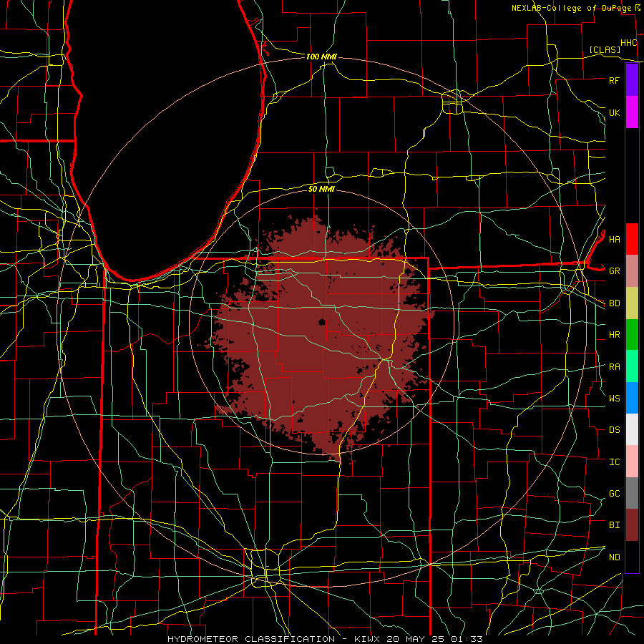Click the WS blue legend swatch
The height and width of the screenshot is (644, 644).
click(x=632, y=398)
